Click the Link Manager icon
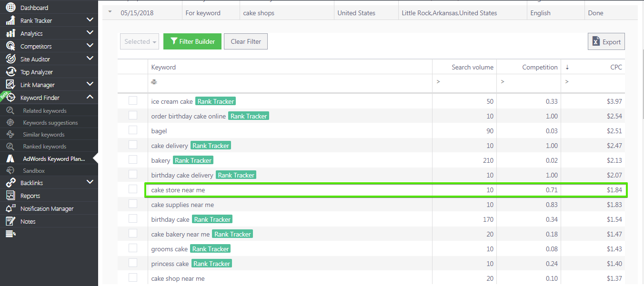The width and height of the screenshot is (644, 286). click(10, 85)
